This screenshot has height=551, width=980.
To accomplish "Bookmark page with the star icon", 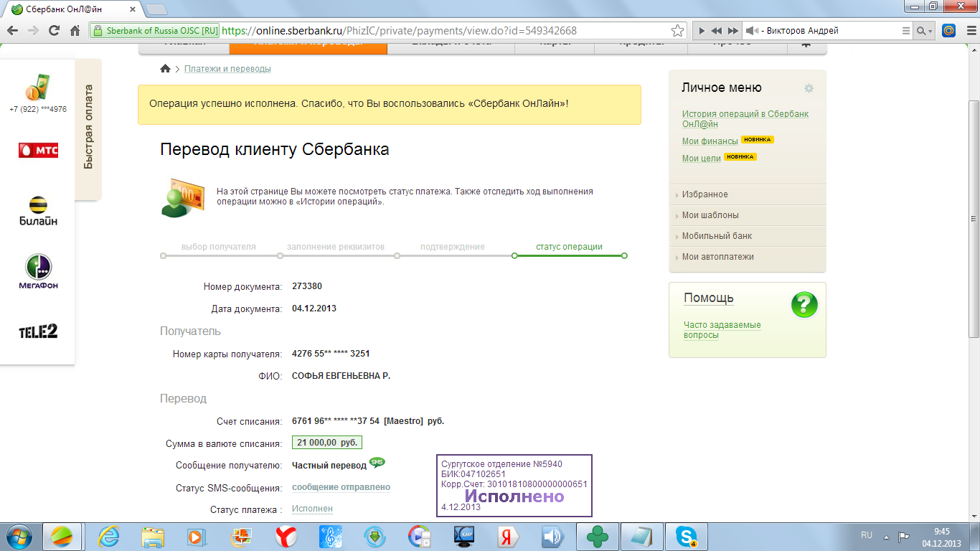I will click(677, 31).
